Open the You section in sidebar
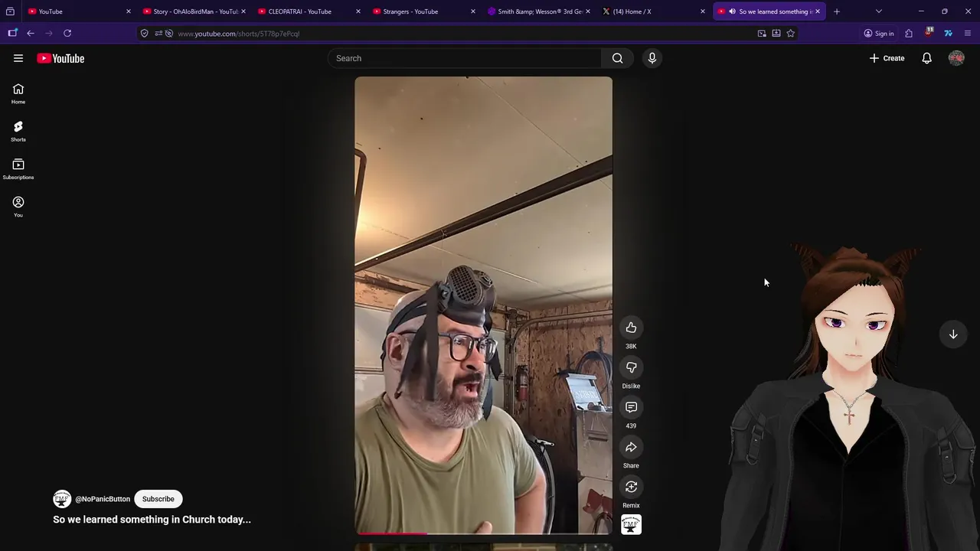Viewport: 980px width, 551px height. point(18,206)
